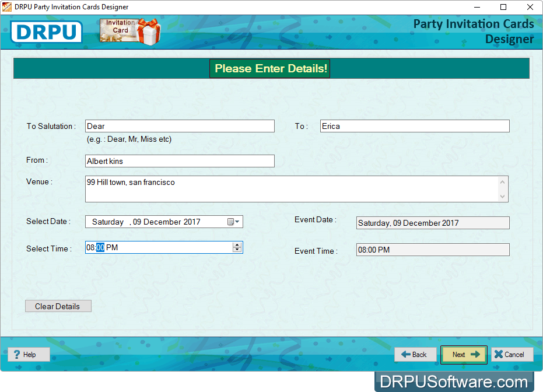Click the Event Date read-only field
This screenshot has height=392, width=543.
pos(433,223)
